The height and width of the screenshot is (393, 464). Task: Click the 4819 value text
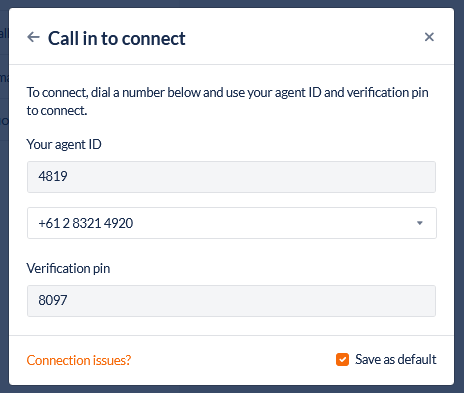(53, 176)
